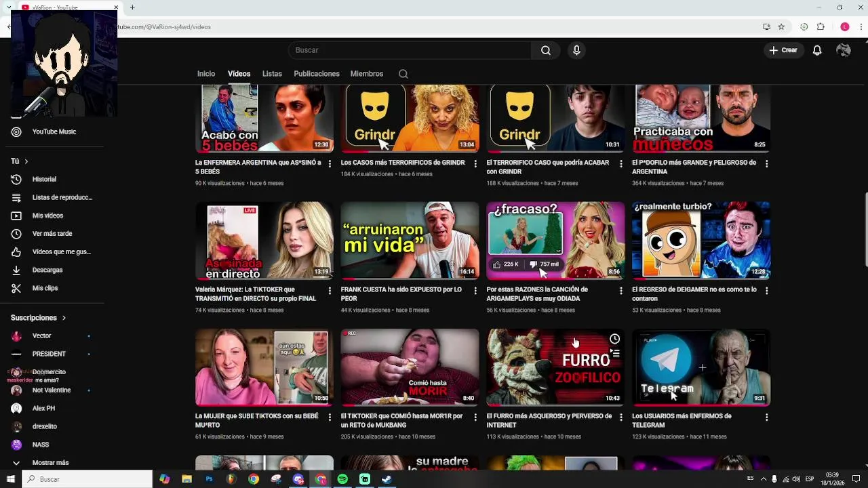
Task: Click the Crear button
Action: click(x=784, y=50)
